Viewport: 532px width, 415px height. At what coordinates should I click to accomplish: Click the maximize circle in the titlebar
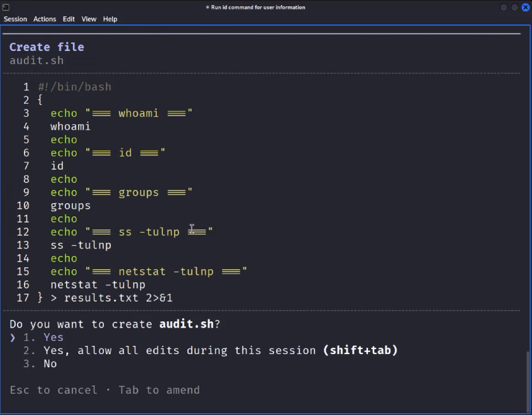514,7
